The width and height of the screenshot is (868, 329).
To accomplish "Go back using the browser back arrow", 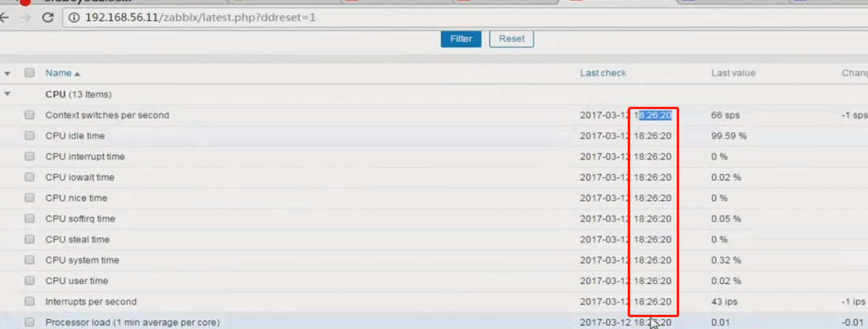I will 5,17.
